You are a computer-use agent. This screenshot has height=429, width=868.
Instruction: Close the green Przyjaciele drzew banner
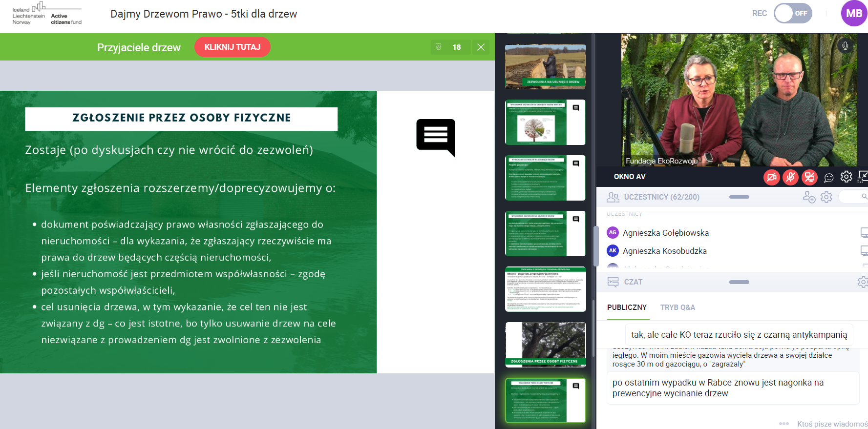tap(481, 47)
